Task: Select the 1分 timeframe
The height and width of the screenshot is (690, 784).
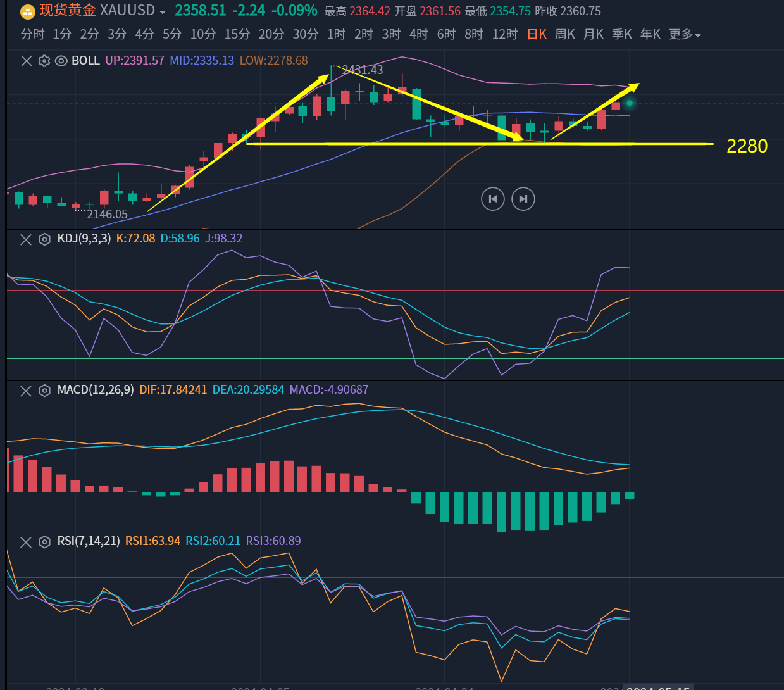Action: coord(62,34)
